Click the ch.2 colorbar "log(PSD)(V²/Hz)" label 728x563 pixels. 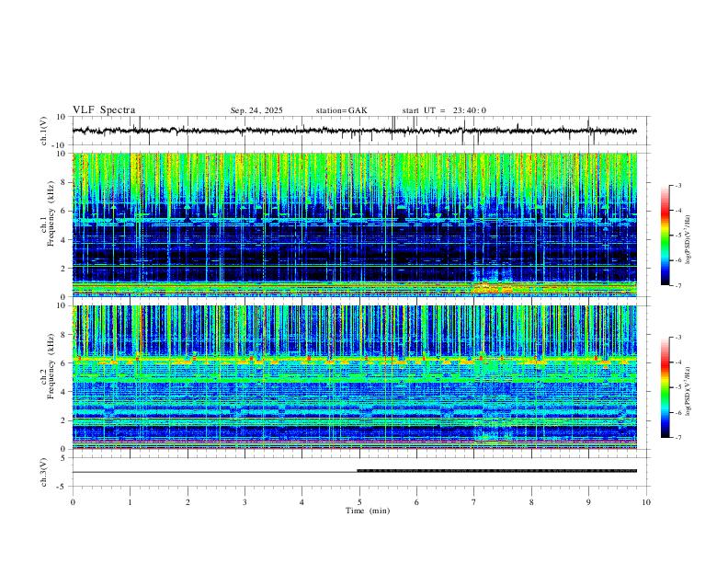pyautogui.click(x=688, y=391)
